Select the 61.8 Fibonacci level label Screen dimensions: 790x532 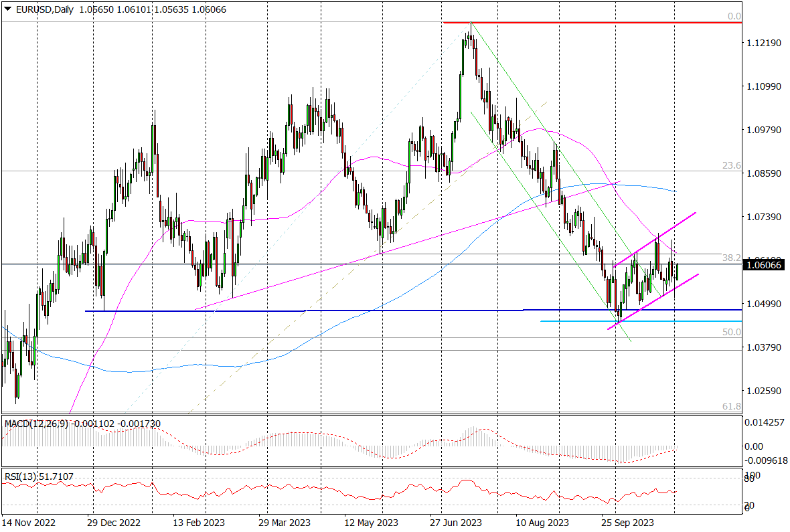click(732, 406)
